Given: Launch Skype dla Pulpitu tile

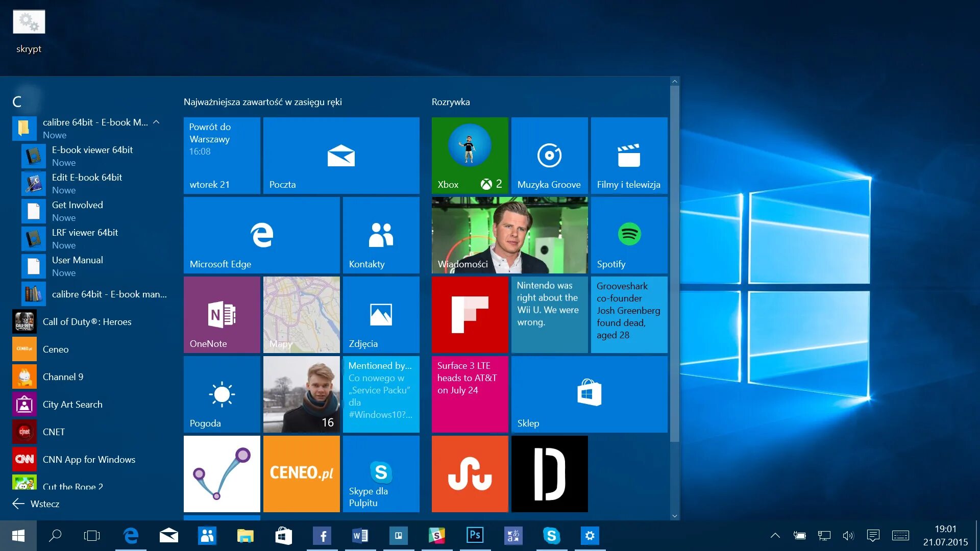Looking at the screenshot, I should 381,474.
